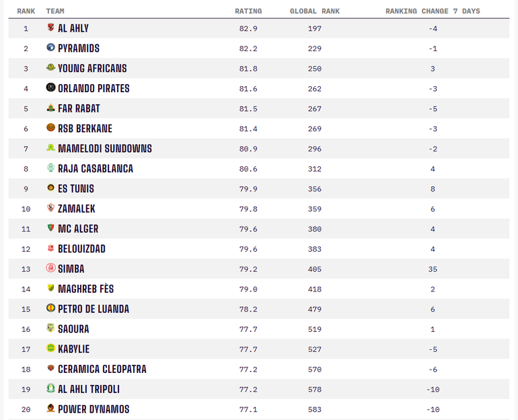Viewport: 518px width, 420px height.
Task: Open the Zamalek team page
Action: [77, 209]
